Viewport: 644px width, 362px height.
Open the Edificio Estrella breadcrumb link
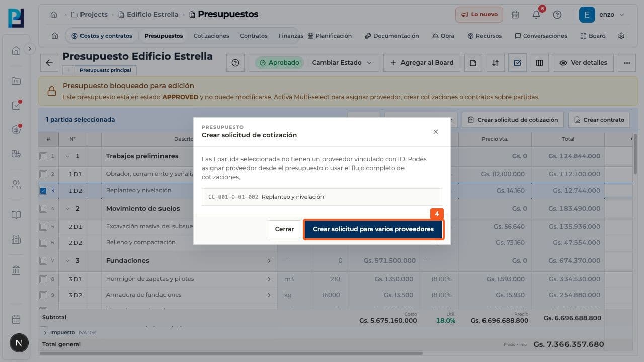(x=148, y=15)
